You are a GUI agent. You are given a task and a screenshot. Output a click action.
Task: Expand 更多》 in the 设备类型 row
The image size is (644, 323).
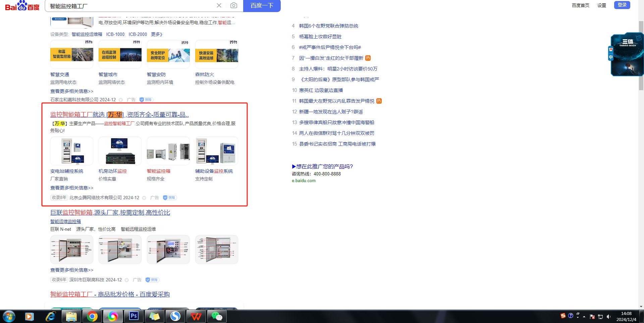click(x=157, y=34)
